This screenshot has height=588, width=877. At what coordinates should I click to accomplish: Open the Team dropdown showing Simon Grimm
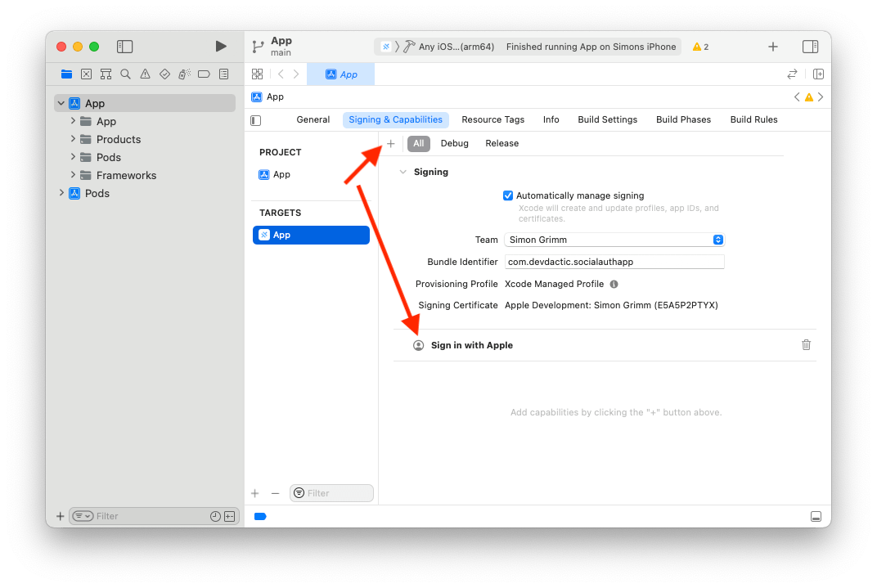(x=614, y=240)
